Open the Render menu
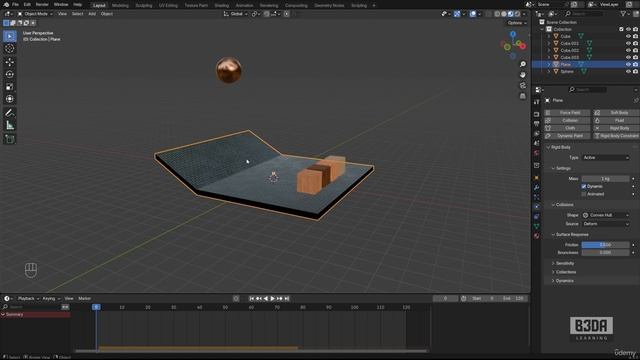The image size is (640, 360). click(42, 4)
